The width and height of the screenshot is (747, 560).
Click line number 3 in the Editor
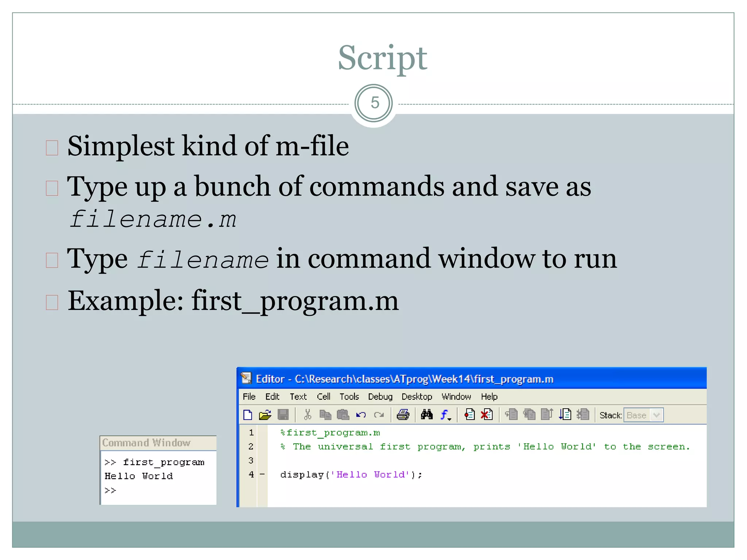coord(251,460)
